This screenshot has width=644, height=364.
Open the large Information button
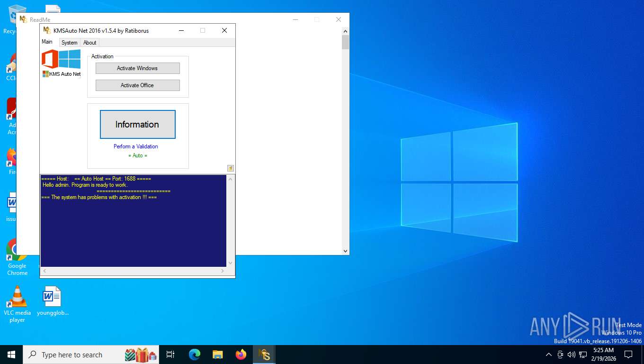137,124
